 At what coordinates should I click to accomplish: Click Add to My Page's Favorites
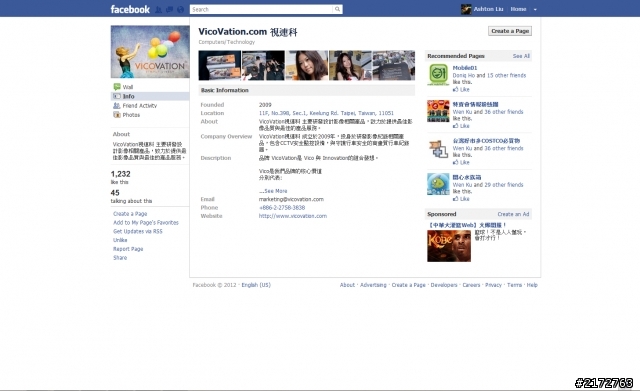(x=146, y=223)
